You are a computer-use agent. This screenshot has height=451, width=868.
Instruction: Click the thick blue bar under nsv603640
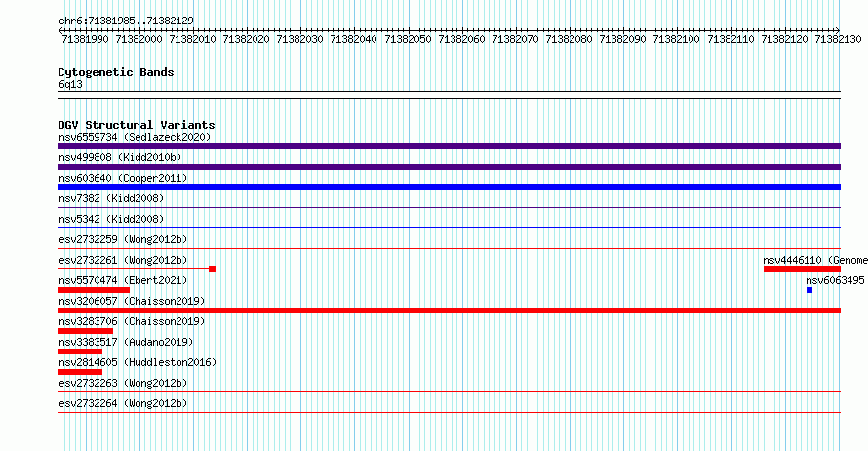(x=449, y=187)
